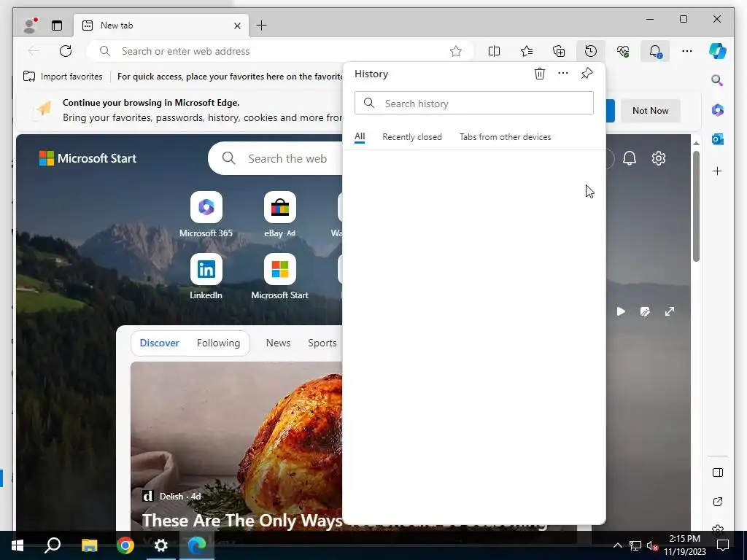Open Microsoft 365 sidebar icon

coord(718,110)
